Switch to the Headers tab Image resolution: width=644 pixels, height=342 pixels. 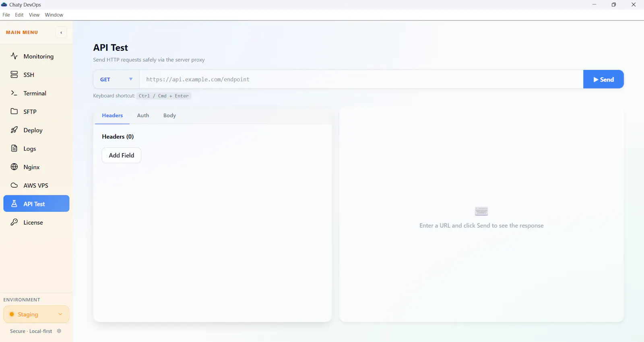click(x=112, y=115)
